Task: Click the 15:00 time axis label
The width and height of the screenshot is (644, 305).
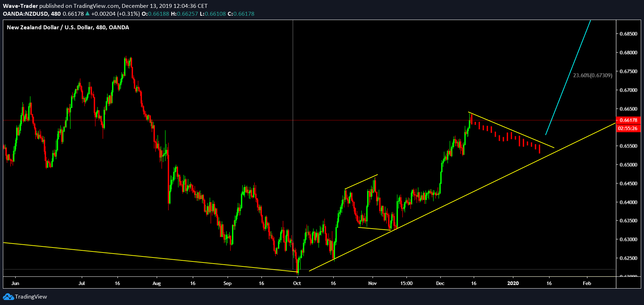Action: pyautogui.click(x=406, y=283)
